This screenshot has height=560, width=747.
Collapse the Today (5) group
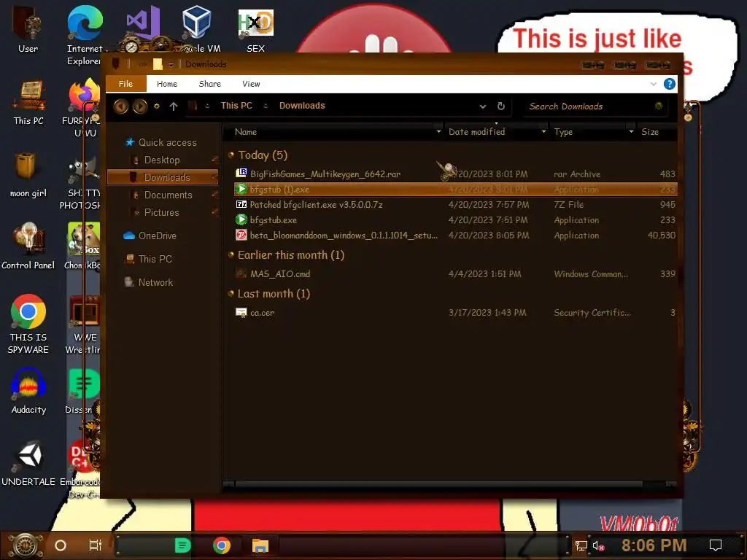231,155
